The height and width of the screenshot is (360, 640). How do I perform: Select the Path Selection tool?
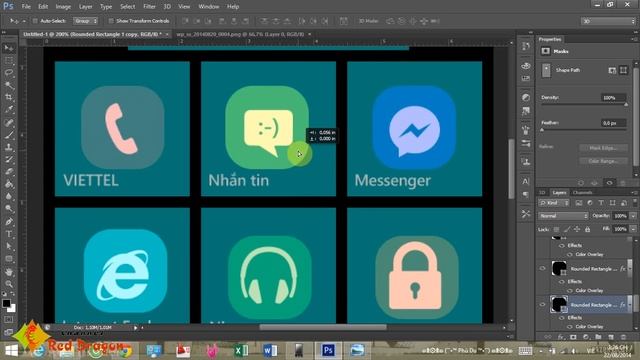[9, 246]
